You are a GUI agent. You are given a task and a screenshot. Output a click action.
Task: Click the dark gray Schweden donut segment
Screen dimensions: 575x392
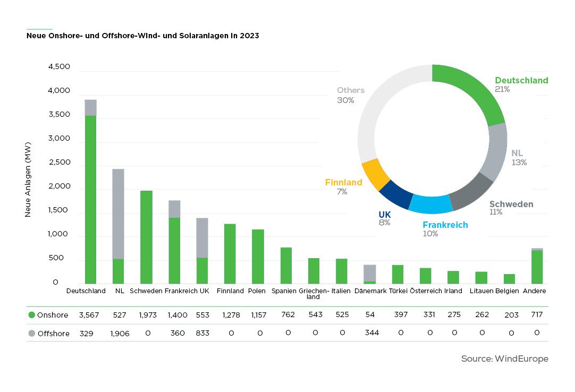click(x=471, y=192)
